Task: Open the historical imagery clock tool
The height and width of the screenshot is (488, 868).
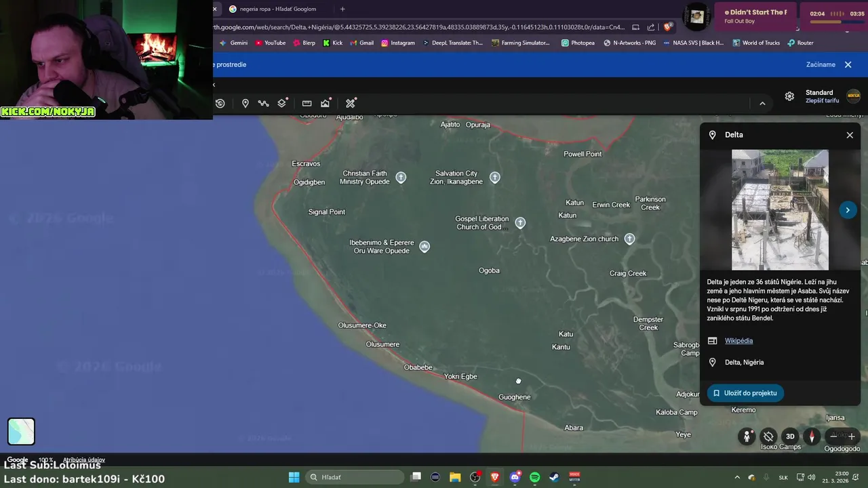Action: pyautogui.click(x=220, y=103)
